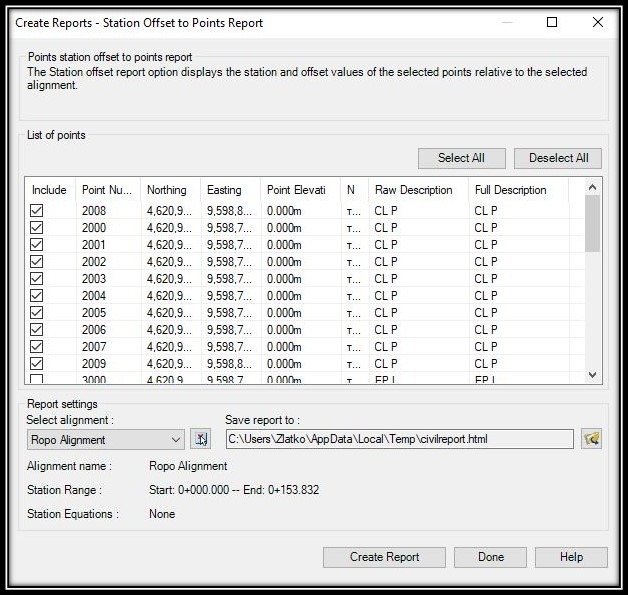The width and height of the screenshot is (628, 595).
Task: Maximize the Create Reports dialog
Action: 552,22
